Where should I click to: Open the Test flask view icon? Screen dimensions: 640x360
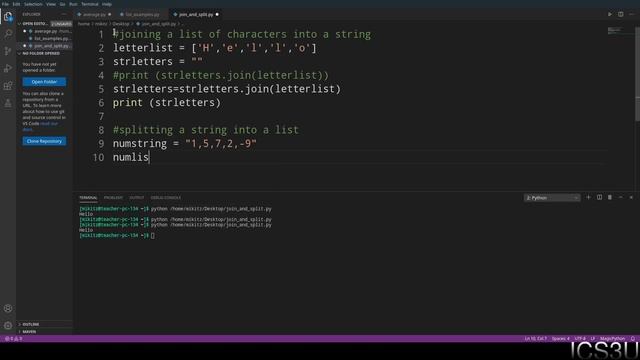click(x=8, y=103)
